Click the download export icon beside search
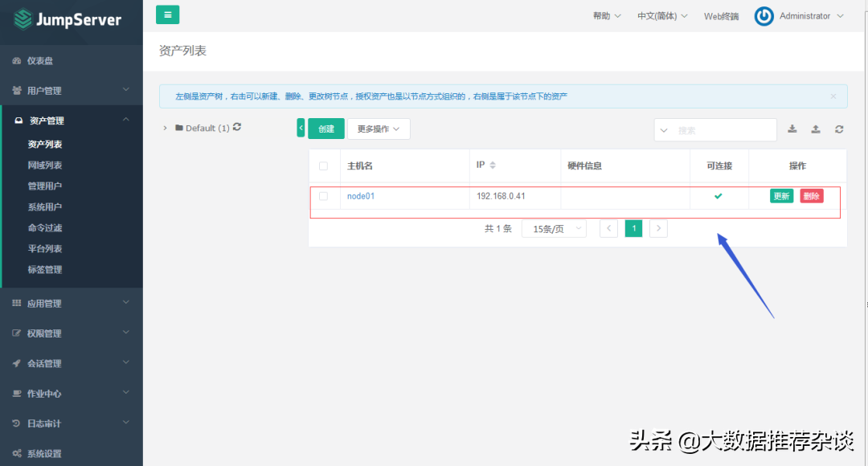 click(792, 129)
